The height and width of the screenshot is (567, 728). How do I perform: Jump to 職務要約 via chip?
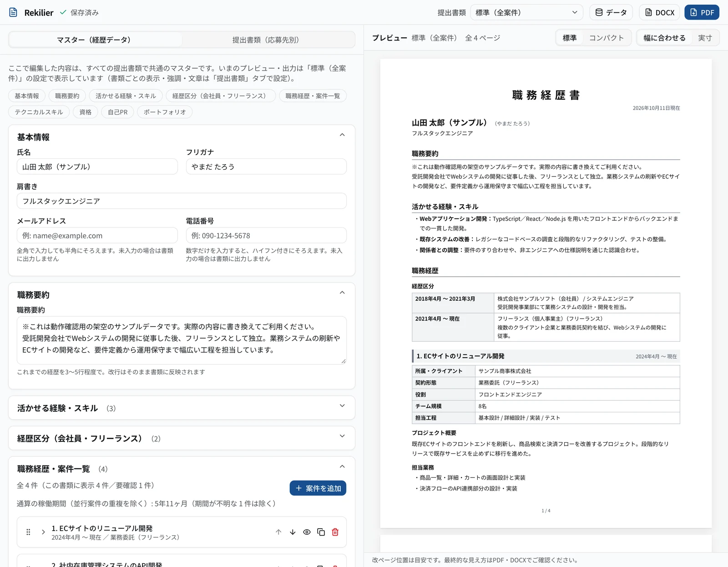point(67,96)
